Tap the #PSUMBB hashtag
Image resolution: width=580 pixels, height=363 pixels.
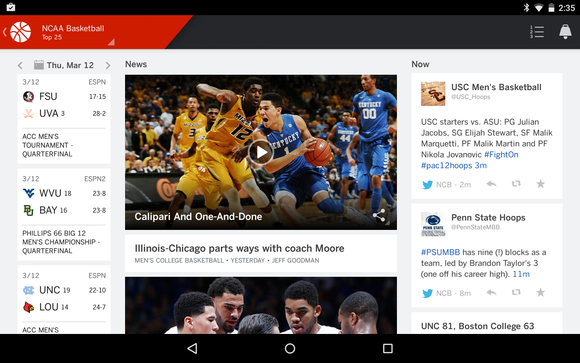pyautogui.click(x=441, y=252)
